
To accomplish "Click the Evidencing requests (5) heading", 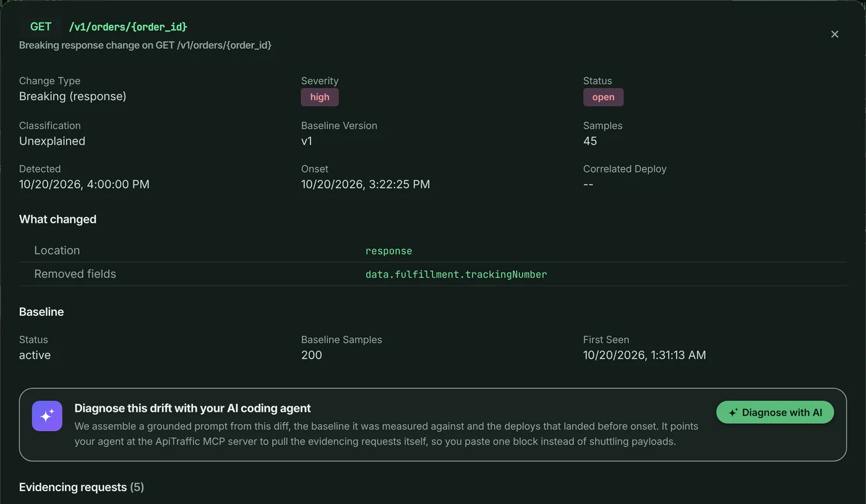I will coord(82,487).
